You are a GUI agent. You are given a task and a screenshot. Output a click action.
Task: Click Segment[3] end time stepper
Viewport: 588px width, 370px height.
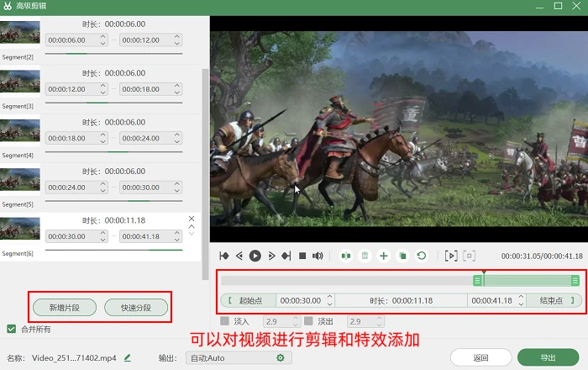click(177, 89)
